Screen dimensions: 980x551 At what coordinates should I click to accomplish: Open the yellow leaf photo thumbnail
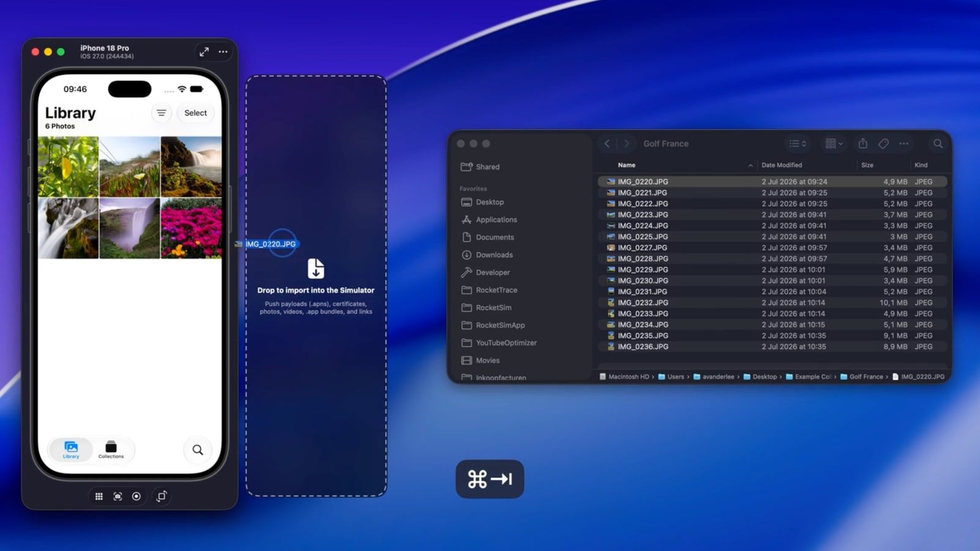(x=68, y=167)
